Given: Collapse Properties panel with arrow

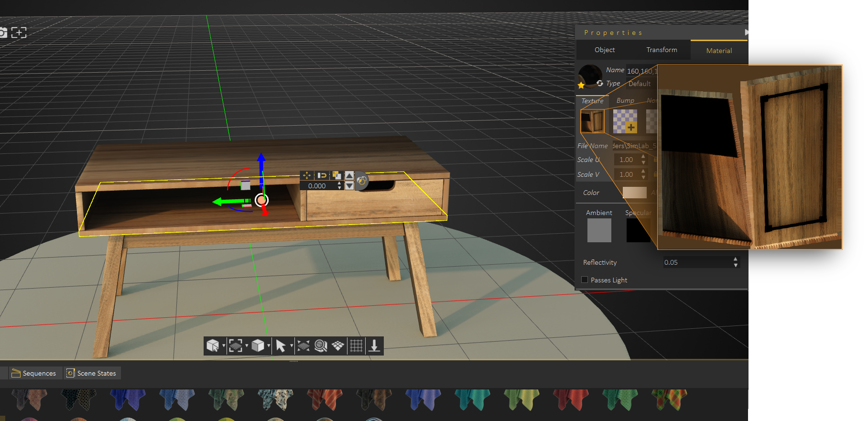Looking at the screenshot, I should pos(746,32).
